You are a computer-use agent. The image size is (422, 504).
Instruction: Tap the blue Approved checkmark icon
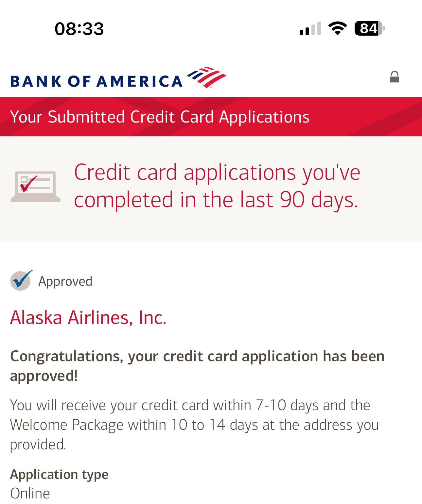pyautogui.click(x=21, y=280)
